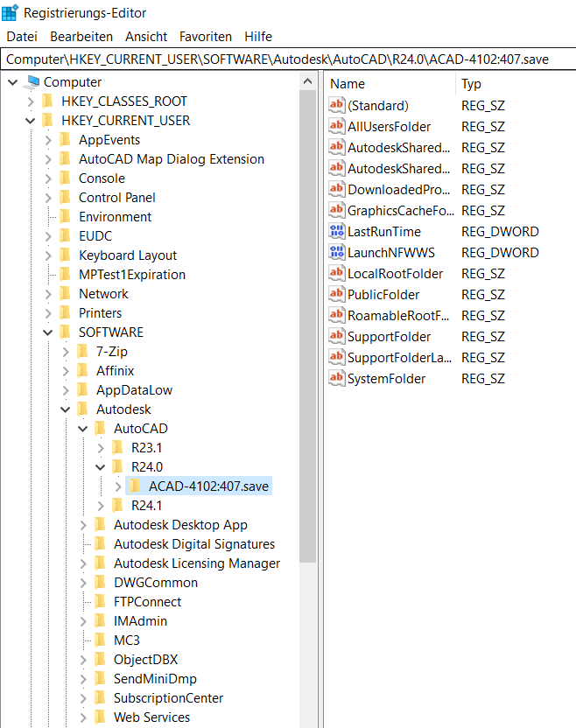Image resolution: width=576 pixels, height=728 pixels.
Task: Expand the HKEY_CLASSES_ROOT node
Action: point(31,101)
